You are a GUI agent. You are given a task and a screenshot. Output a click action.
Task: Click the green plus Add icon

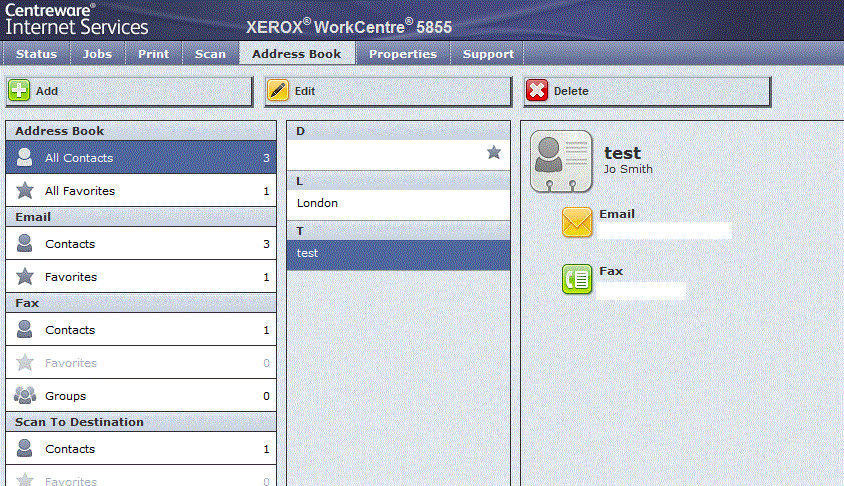pos(19,91)
